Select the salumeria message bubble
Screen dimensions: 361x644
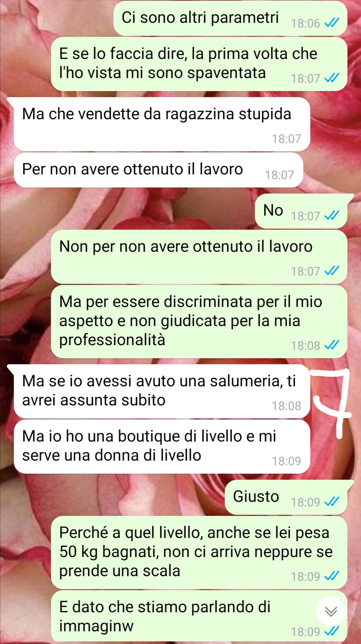(x=162, y=391)
